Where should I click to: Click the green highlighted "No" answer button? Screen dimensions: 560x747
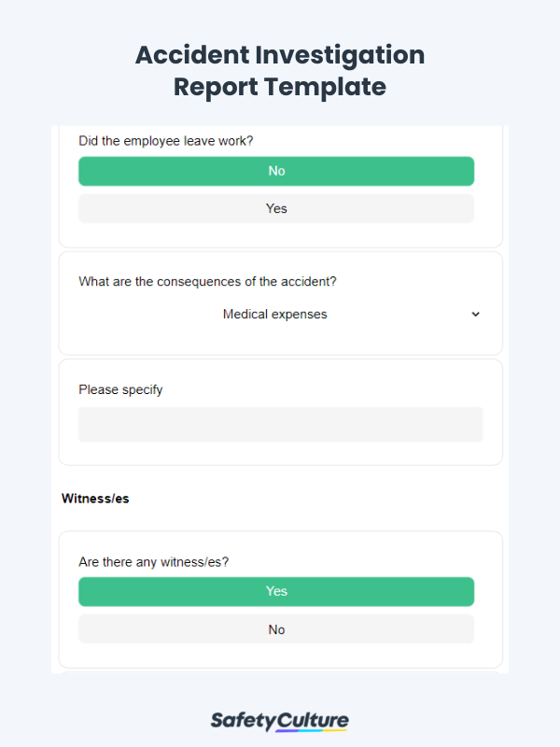(276, 171)
